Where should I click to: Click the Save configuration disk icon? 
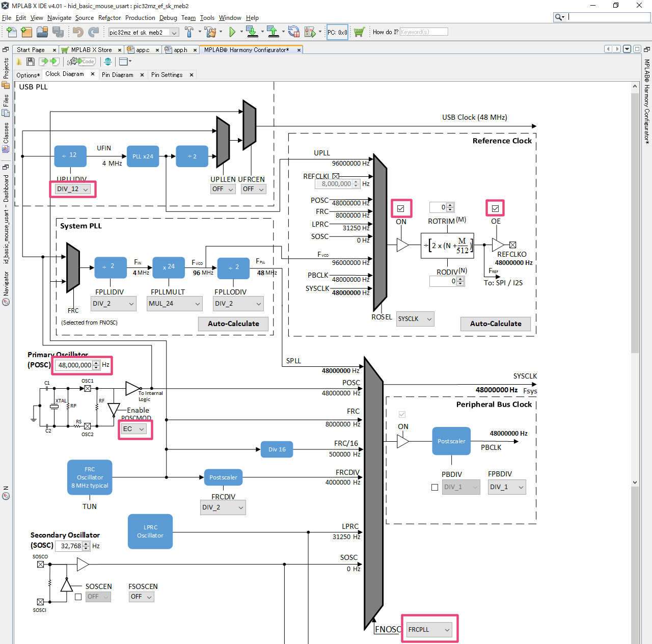[31, 62]
